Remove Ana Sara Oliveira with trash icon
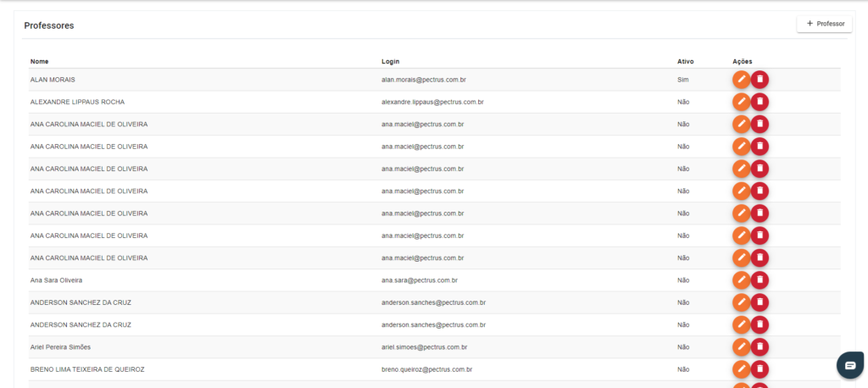Screen dimensions: 868x388 tap(760, 280)
